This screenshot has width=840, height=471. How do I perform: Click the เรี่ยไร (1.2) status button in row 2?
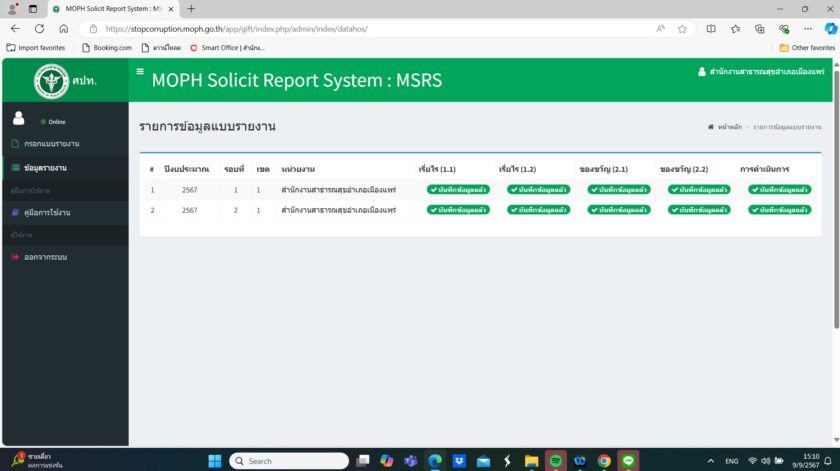(x=538, y=210)
